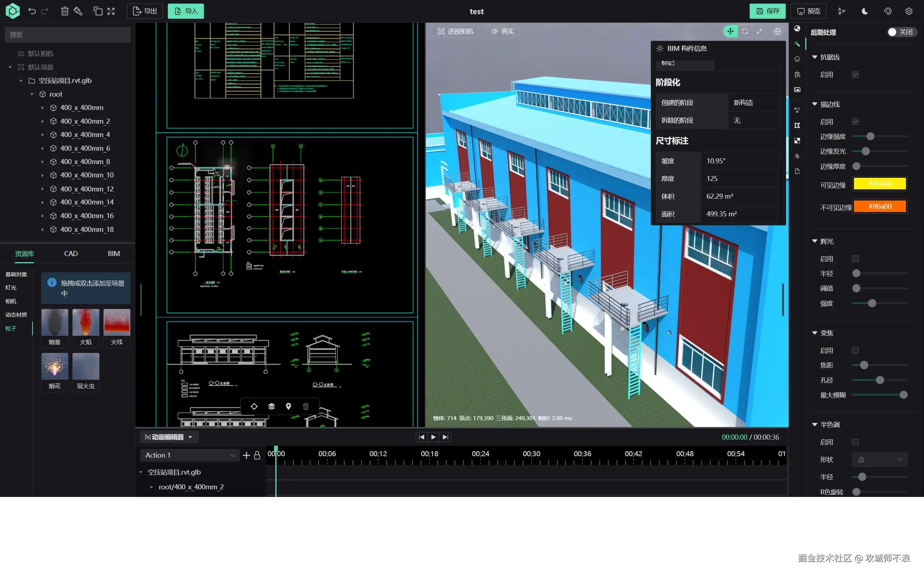Open the 形状 点 dropdown
The height and width of the screenshot is (577, 924).
pos(879,459)
